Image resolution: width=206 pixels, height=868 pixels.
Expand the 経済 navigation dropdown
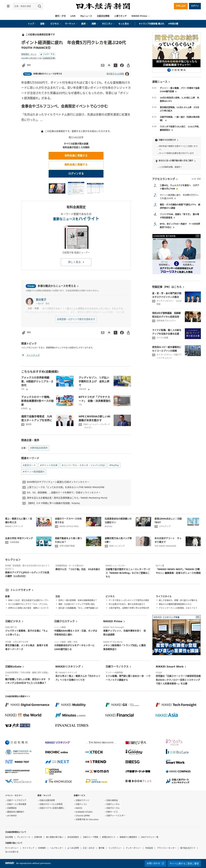click(x=84, y=24)
